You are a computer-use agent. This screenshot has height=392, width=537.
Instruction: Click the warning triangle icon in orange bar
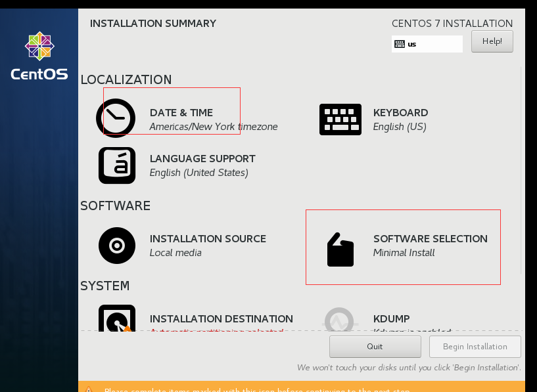pos(89,389)
